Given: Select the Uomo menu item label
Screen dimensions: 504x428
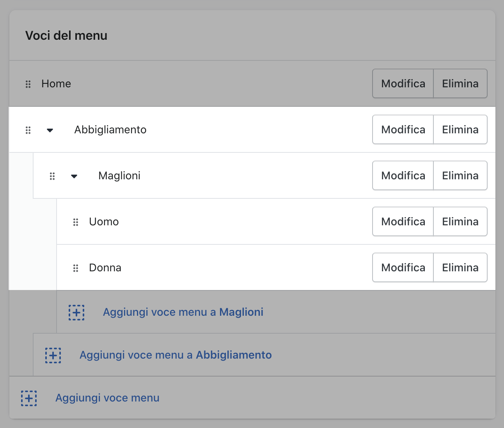Looking at the screenshot, I should tap(104, 222).
